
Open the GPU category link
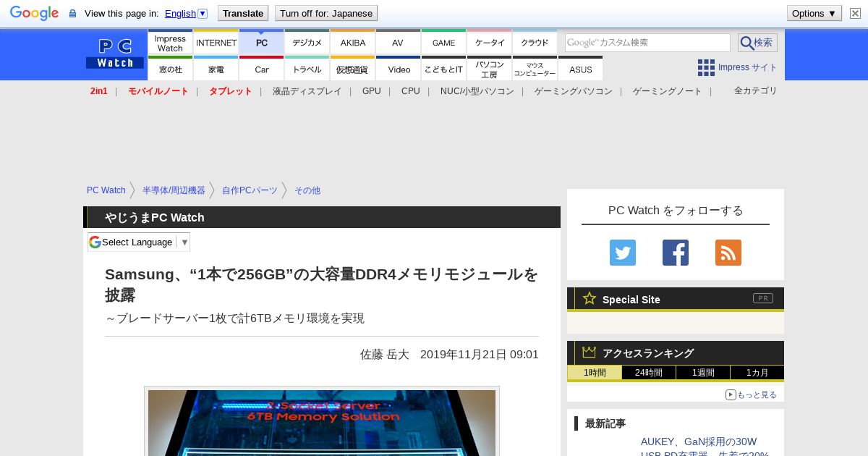372,91
